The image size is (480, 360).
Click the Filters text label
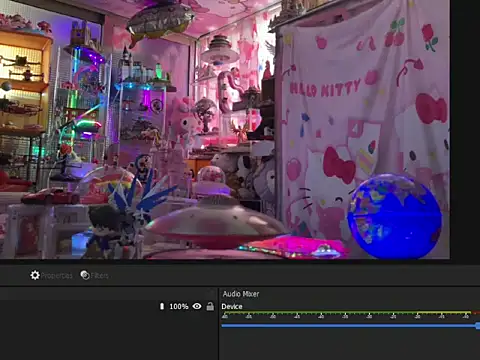point(100,276)
